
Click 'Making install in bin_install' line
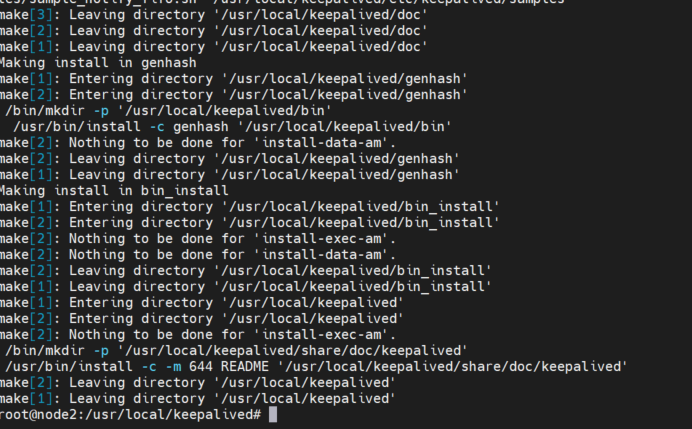click(x=114, y=191)
